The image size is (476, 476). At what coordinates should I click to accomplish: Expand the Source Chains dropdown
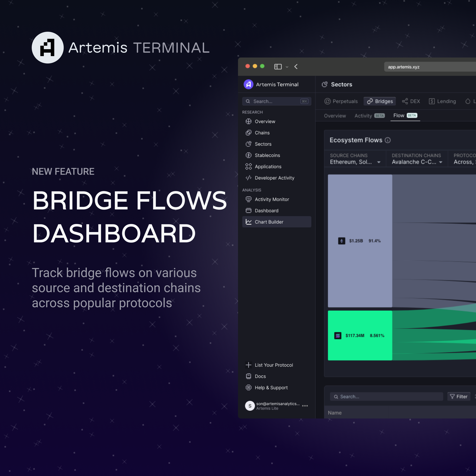pyautogui.click(x=355, y=159)
